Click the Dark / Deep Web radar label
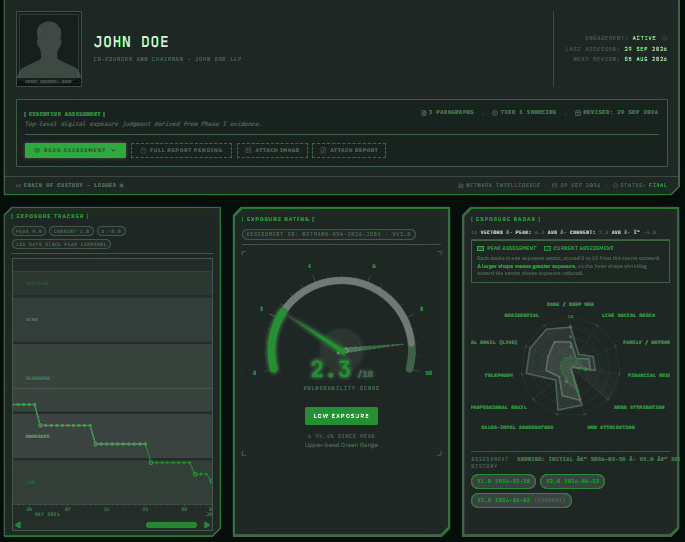The height and width of the screenshot is (542, 685). click(x=570, y=304)
